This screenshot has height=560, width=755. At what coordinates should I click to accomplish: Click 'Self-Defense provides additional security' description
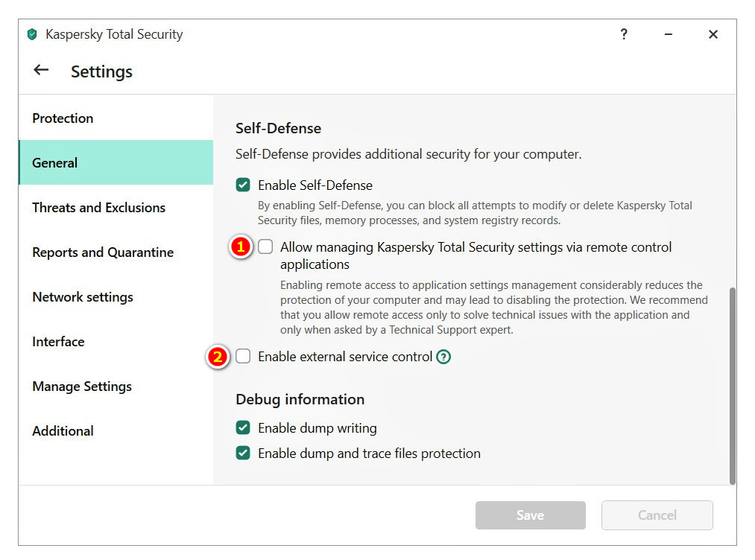(x=408, y=154)
